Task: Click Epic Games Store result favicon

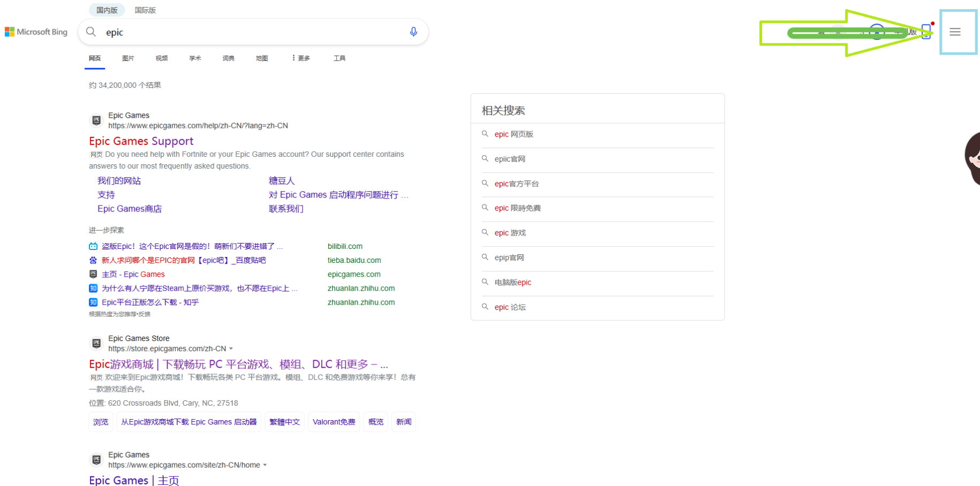Action: [x=96, y=343]
